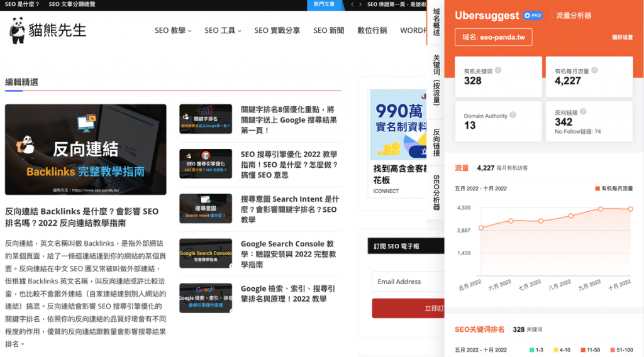Click the Domain Authority 13 stat card
644x357 pixels.
[498, 121]
